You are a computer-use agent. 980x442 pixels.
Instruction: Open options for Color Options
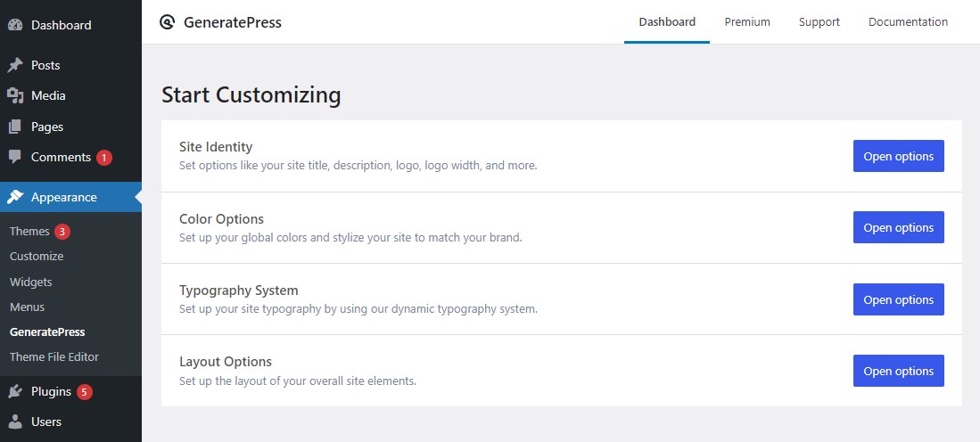click(898, 227)
